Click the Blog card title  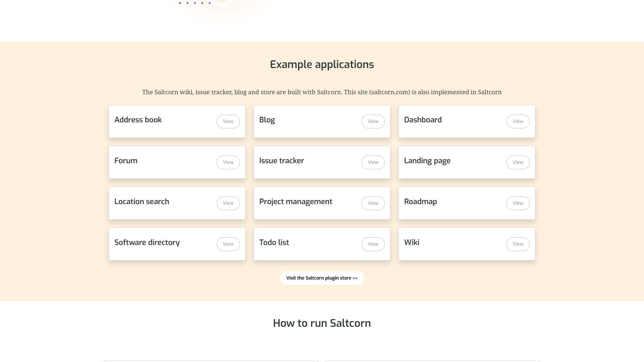tap(267, 120)
